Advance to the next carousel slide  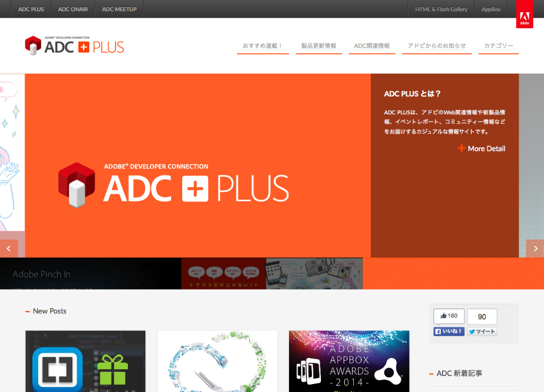535,249
